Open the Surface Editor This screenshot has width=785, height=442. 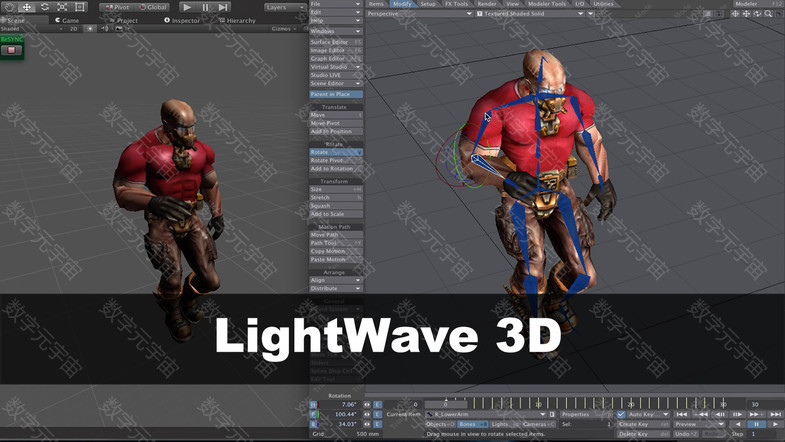pyautogui.click(x=335, y=42)
